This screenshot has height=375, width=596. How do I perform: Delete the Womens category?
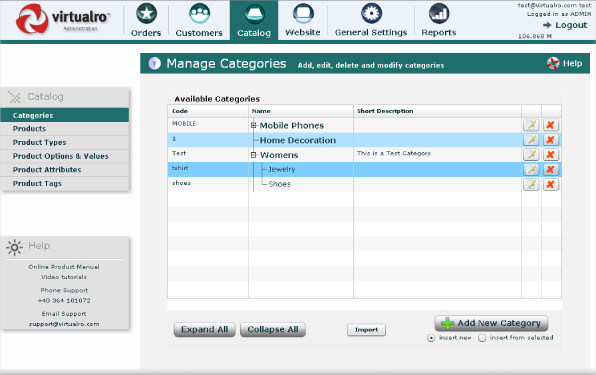[x=550, y=155]
